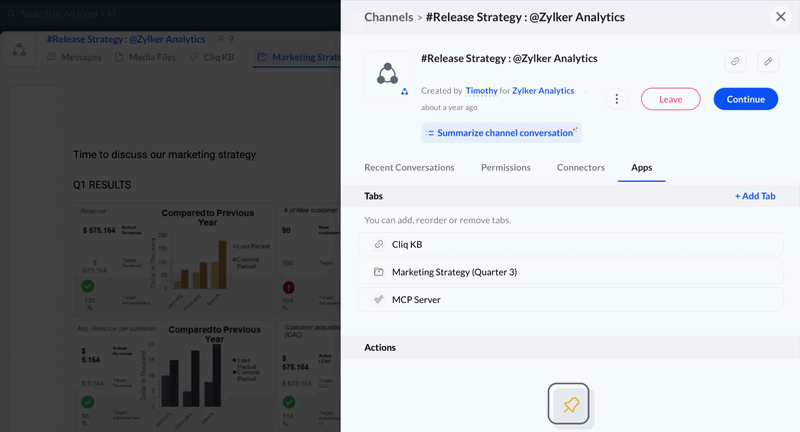Click the Marketing Strategy tab row icon

379,272
